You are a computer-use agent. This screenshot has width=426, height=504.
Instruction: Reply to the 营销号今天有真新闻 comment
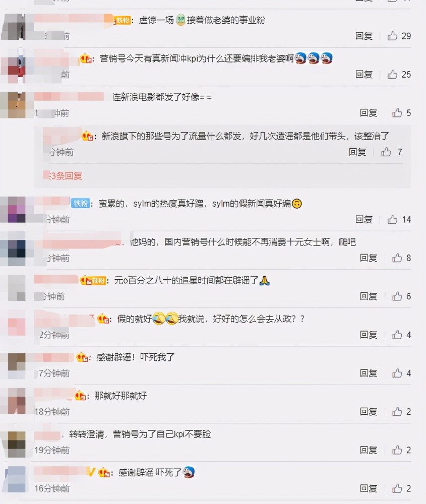[364, 74]
